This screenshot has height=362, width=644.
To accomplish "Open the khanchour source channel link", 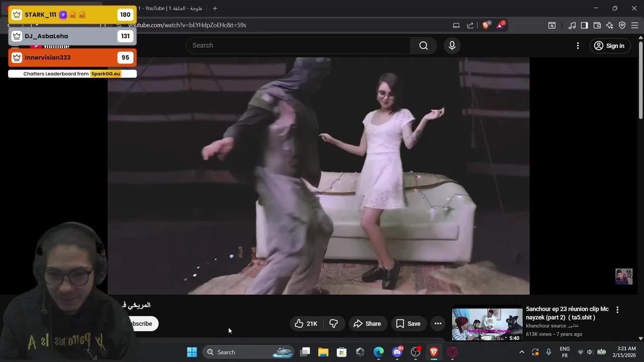I will [x=552, y=326].
